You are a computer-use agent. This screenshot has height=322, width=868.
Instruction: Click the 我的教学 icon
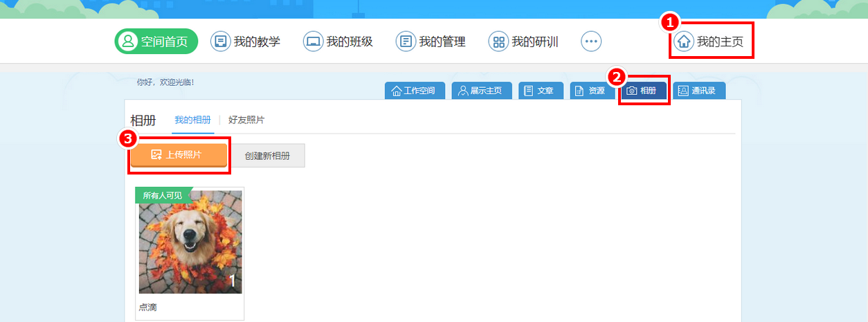coord(220,42)
